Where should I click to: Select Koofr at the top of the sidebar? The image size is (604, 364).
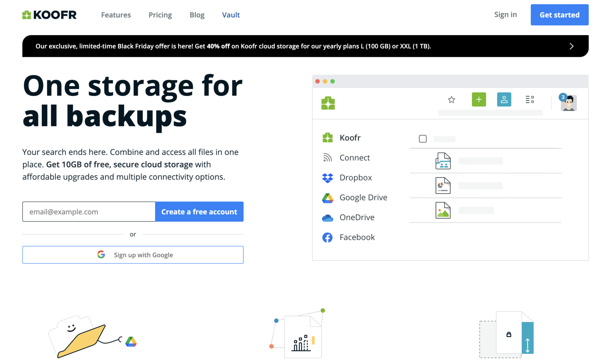tap(350, 137)
